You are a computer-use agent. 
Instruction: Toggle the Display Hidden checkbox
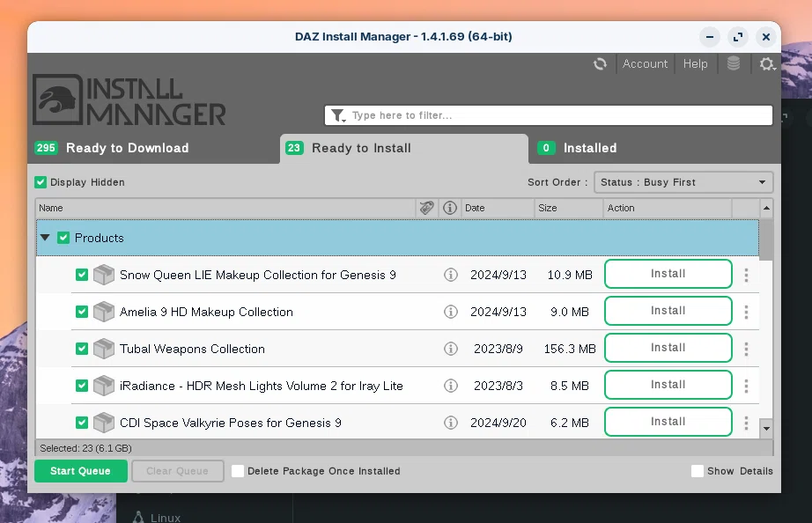[41, 182]
